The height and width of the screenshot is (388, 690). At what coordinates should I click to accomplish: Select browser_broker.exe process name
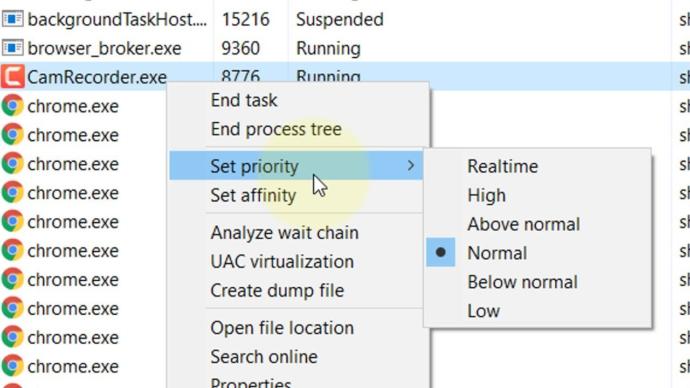(104, 48)
